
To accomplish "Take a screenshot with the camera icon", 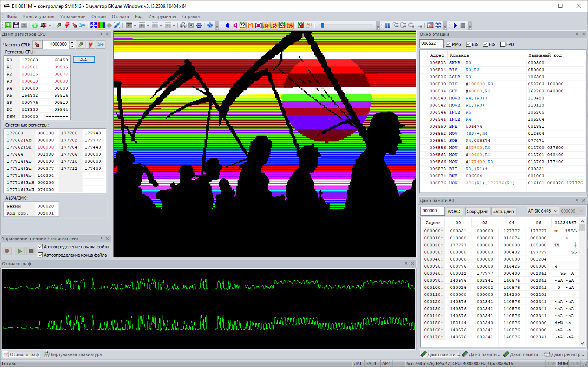I will coord(191,26).
